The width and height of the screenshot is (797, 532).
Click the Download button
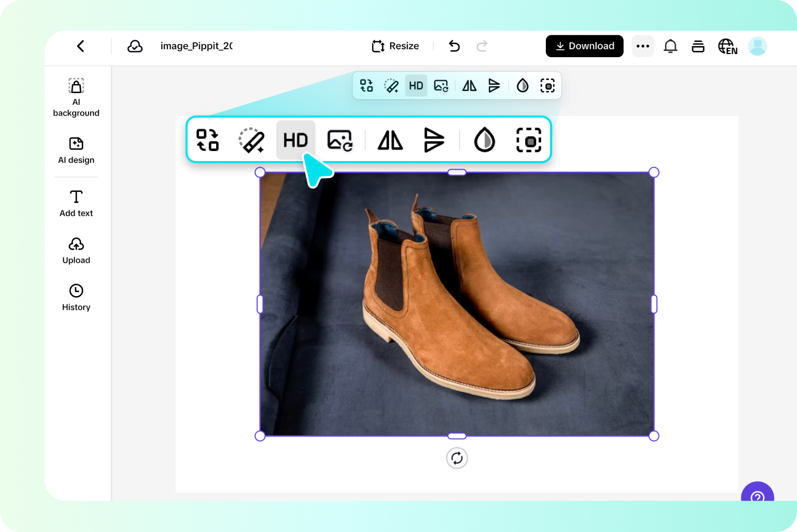point(585,46)
